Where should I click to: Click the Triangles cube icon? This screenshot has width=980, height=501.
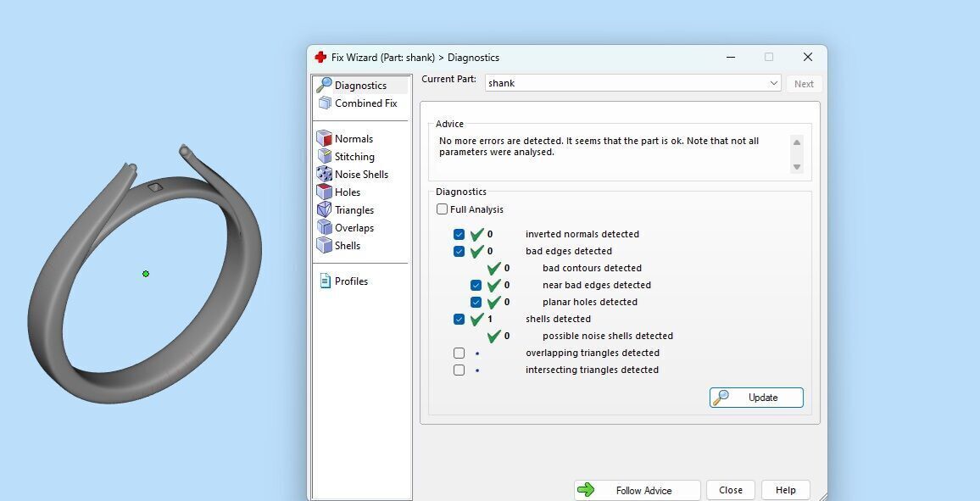point(324,210)
